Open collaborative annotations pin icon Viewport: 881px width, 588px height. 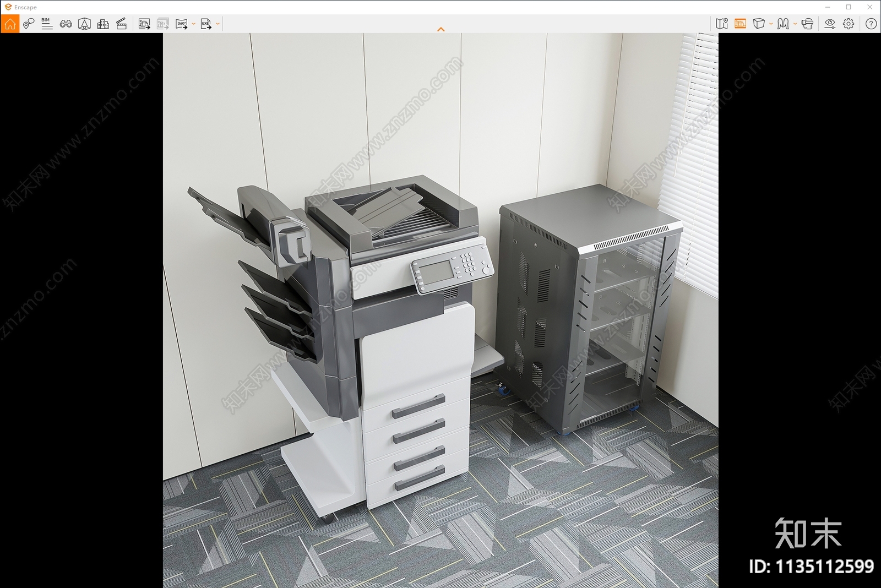[x=29, y=24]
